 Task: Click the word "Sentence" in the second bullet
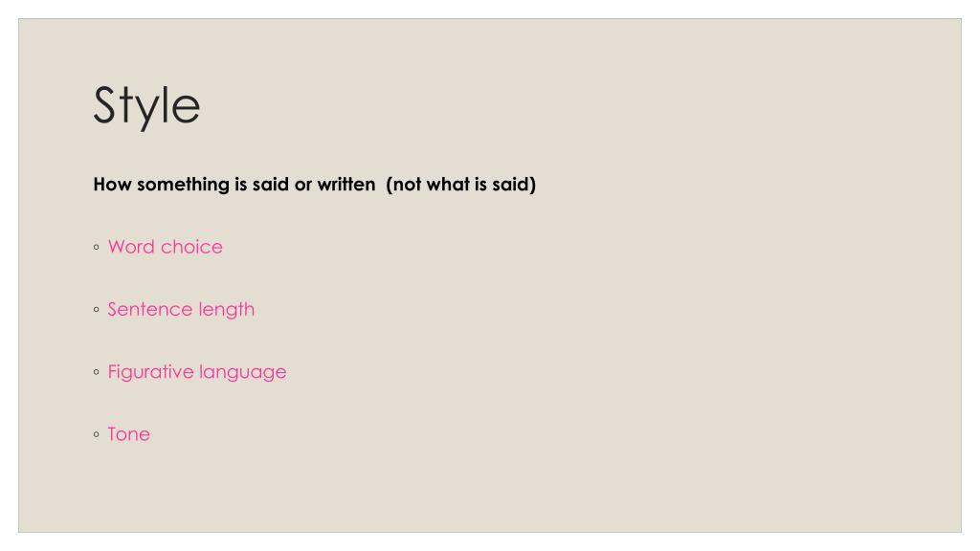(x=150, y=309)
